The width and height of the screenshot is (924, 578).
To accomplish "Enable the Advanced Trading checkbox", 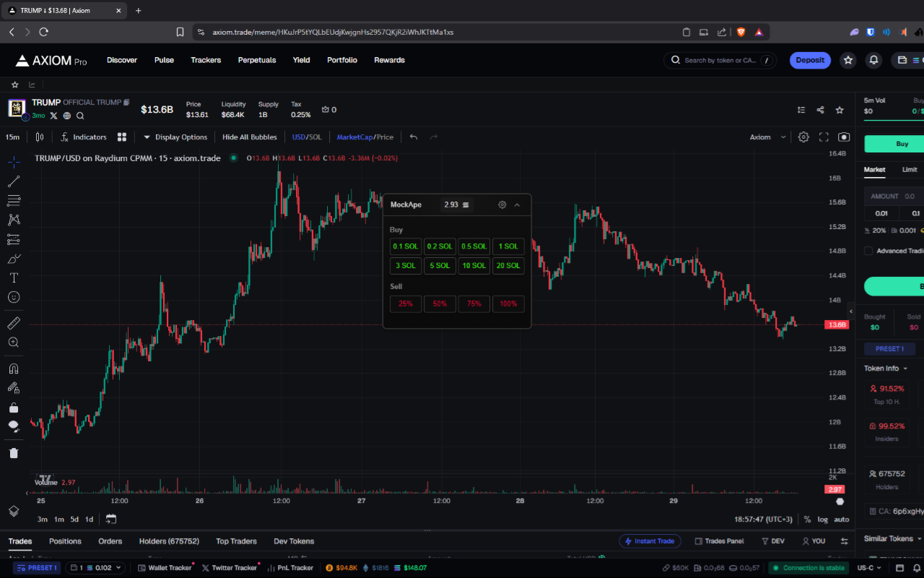I will coord(868,251).
